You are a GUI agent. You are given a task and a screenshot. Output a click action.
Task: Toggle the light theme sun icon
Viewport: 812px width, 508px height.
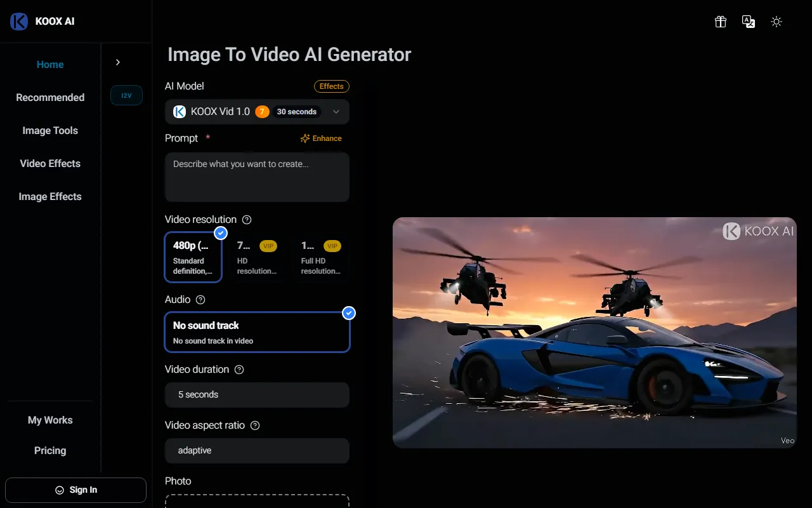point(776,22)
